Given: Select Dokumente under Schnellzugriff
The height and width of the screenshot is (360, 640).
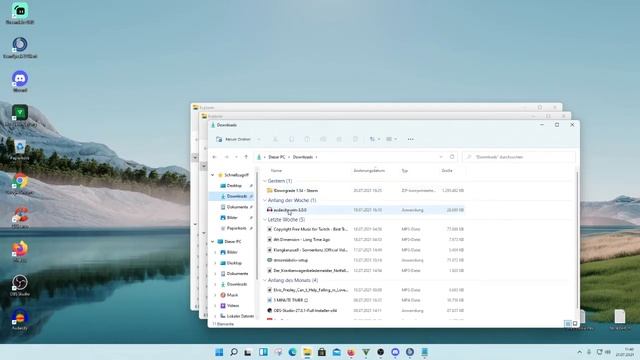Looking at the screenshot, I should [x=236, y=207].
